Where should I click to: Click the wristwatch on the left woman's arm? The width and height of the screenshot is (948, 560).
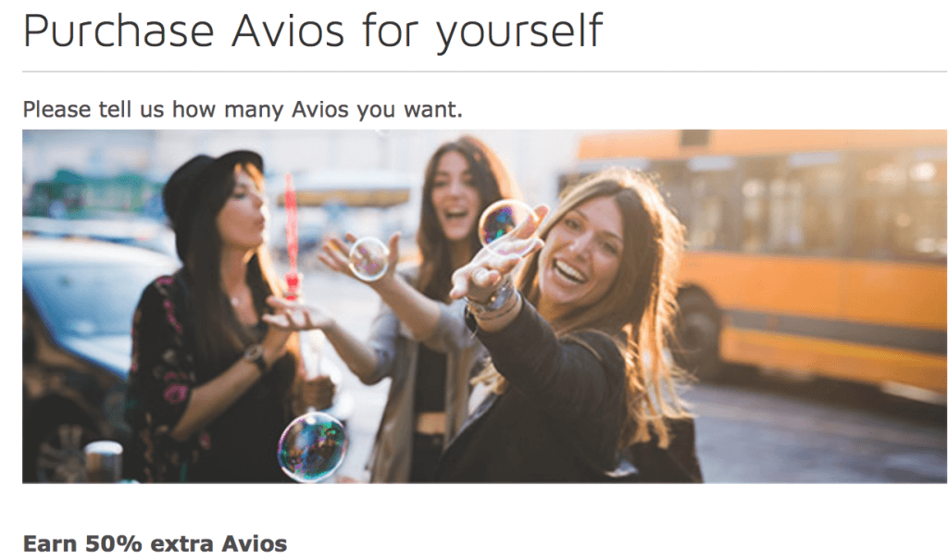(256, 356)
